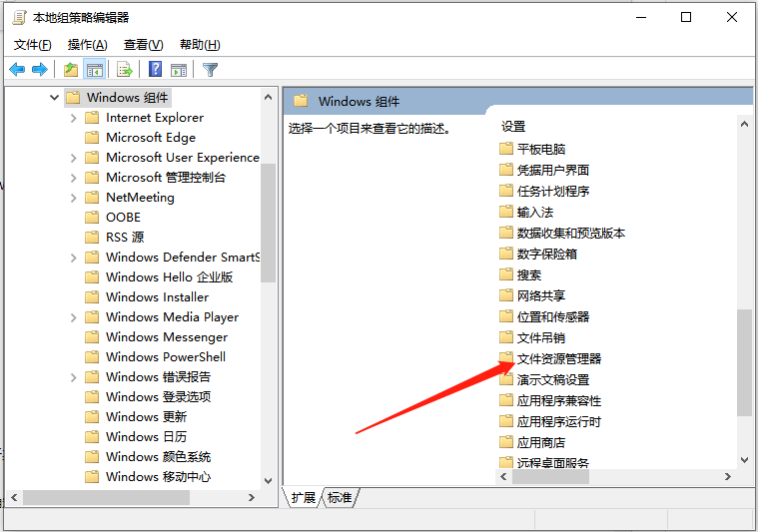Screen dimensions: 758x532
Task: Select Windows Hello 企业版 in tree
Action: click(x=169, y=276)
